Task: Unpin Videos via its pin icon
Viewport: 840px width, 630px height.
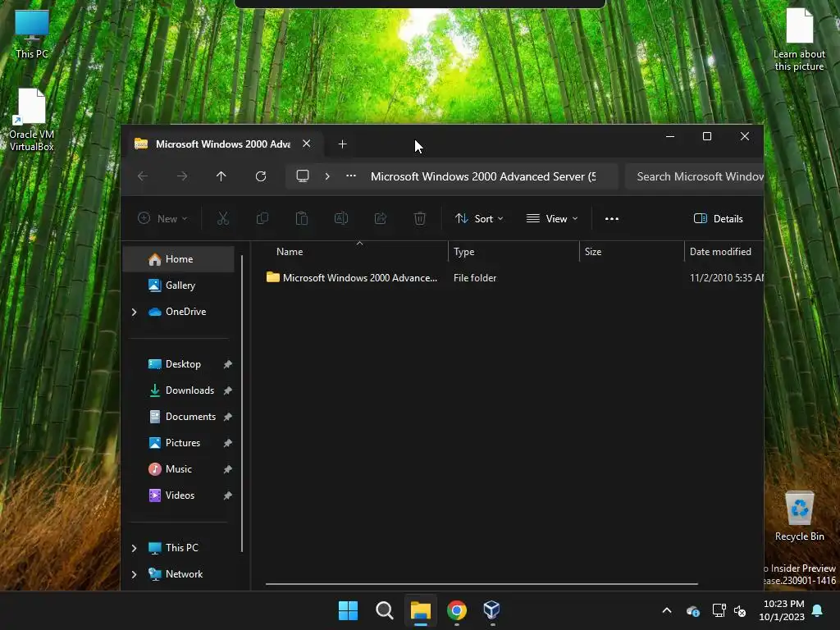Action: click(x=228, y=495)
